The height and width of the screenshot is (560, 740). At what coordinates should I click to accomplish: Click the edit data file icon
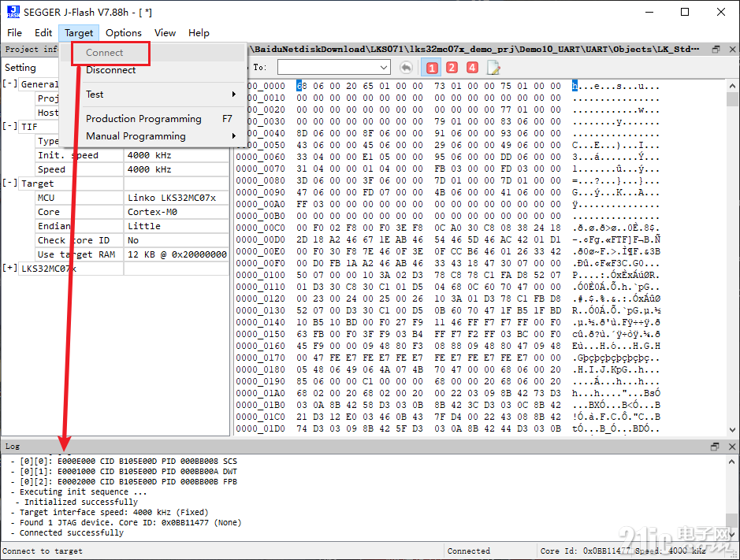(493, 68)
